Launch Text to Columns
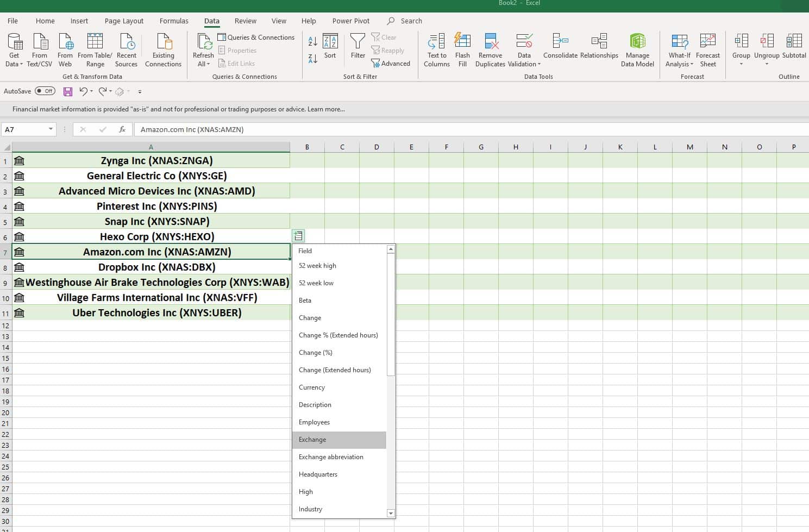Image resolution: width=809 pixels, height=532 pixels. [436, 49]
